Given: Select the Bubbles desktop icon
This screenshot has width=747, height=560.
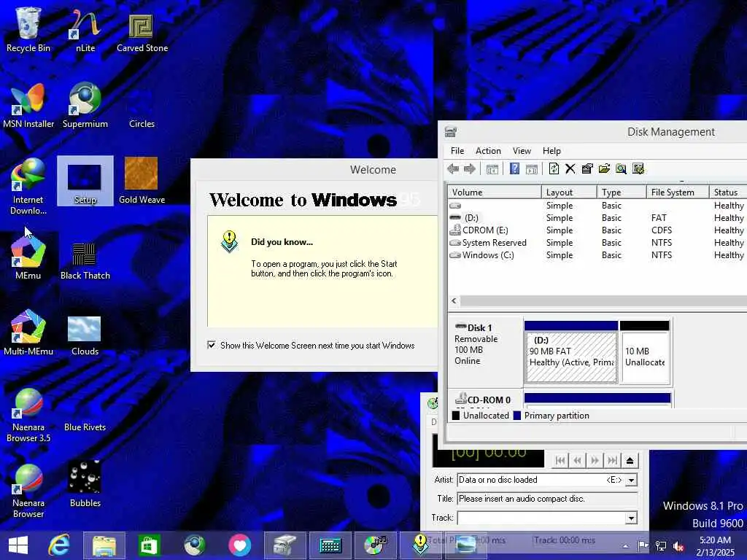Looking at the screenshot, I should pyautogui.click(x=85, y=484).
